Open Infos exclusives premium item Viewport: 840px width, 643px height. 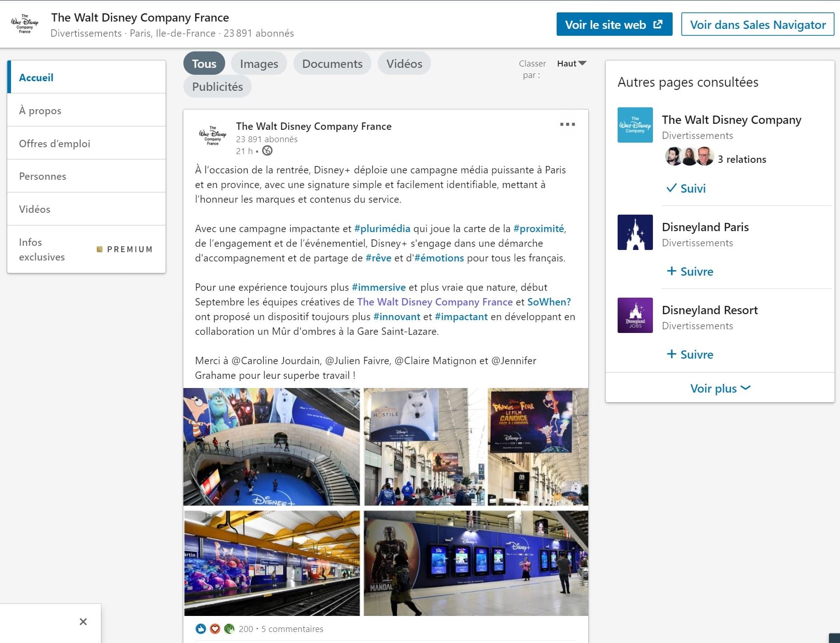(87, 249)
